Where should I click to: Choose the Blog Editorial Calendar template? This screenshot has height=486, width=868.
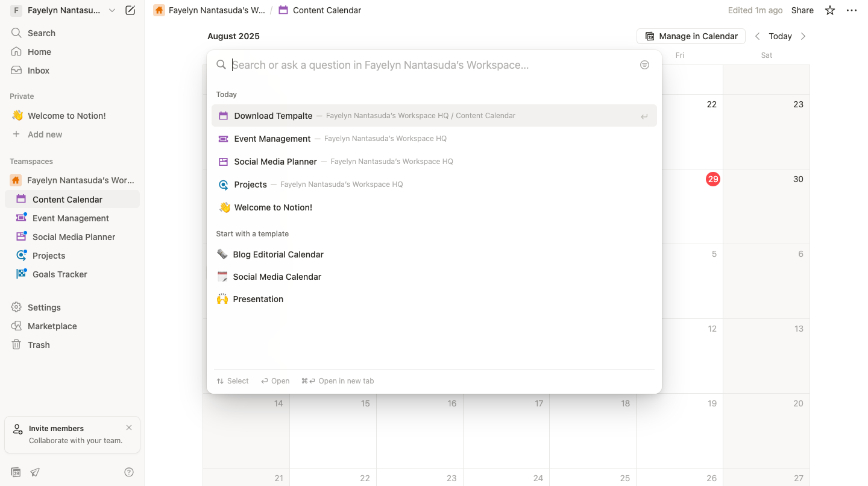tap(278, 254)
